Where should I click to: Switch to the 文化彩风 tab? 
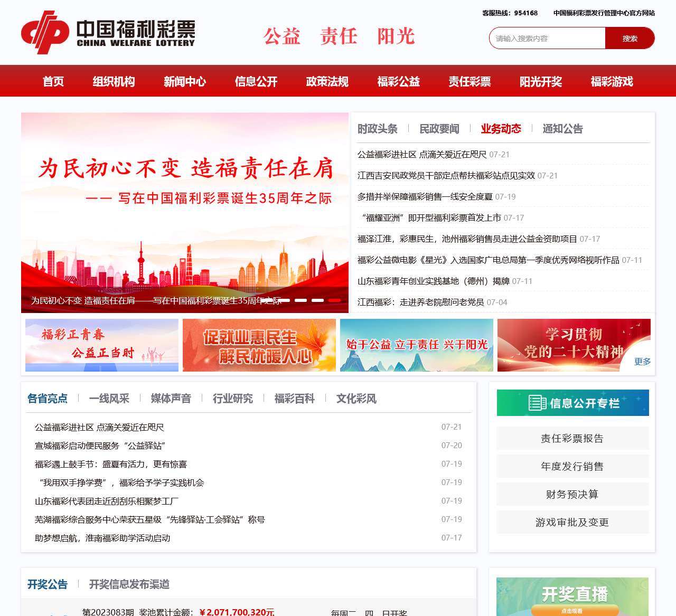[356, 398]
